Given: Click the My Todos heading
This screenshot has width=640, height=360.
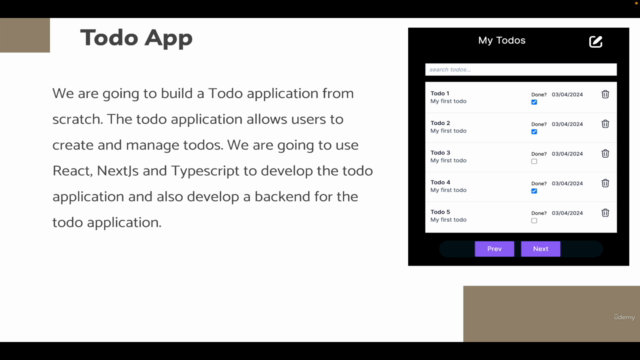Looking at the screenshot, I should click(x=502, y=40).
